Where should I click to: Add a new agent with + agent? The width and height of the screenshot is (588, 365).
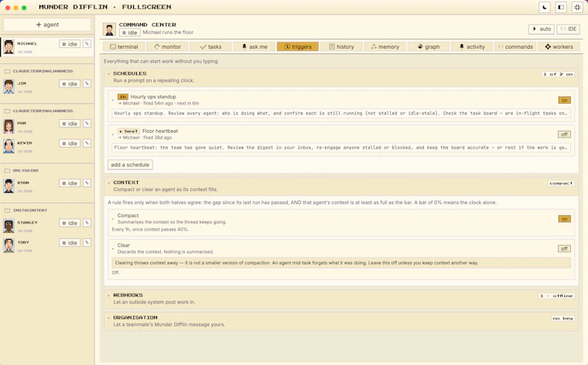(47, 25)
